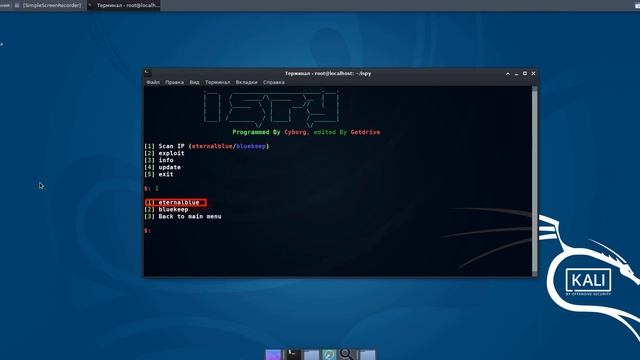This screenshot has width=640, height=360.
Task: Launch the terminal emulator from the dock
Action: tap(293, 354)
